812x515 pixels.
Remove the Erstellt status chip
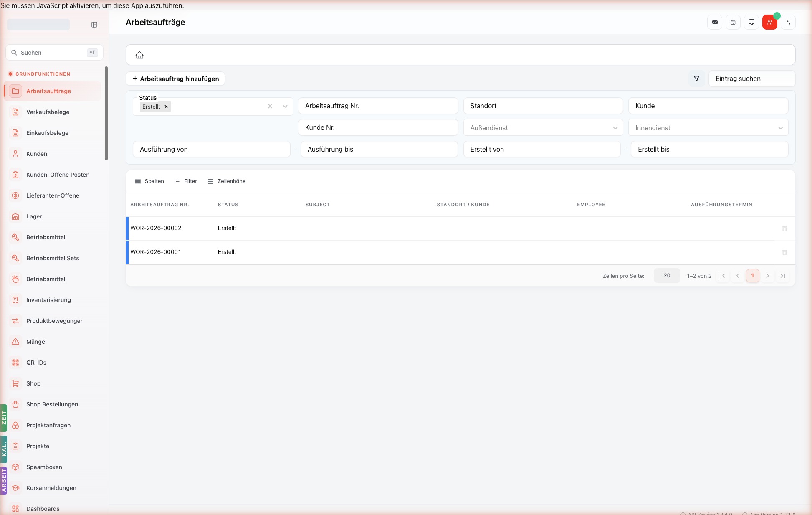(x=166, y=107)
